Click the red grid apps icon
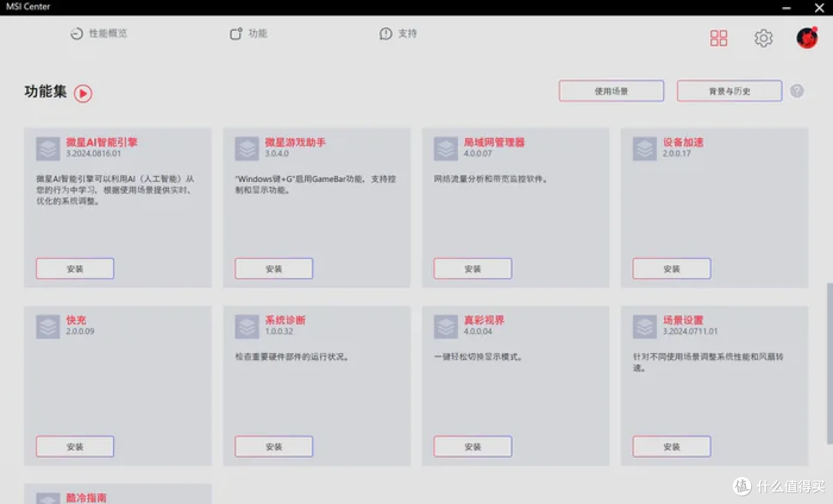Image resolution: width=833 pixels, height=504 pixels. coord(719,38)
